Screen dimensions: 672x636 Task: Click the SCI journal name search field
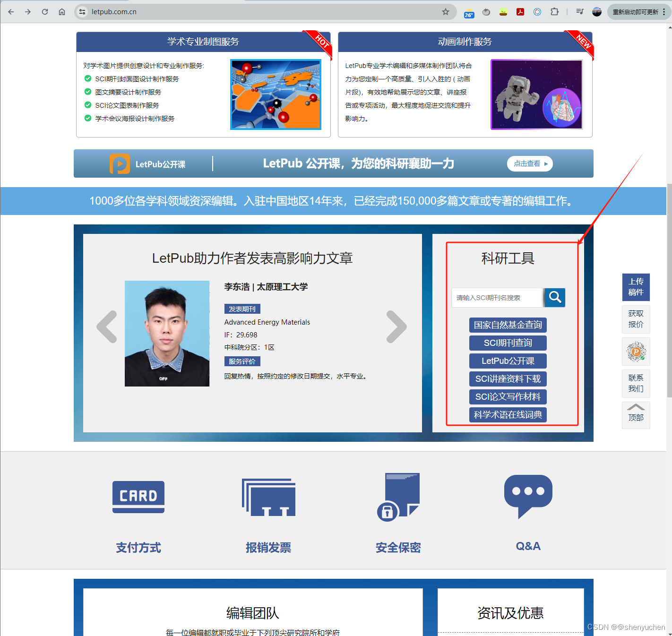pos(497,298)
